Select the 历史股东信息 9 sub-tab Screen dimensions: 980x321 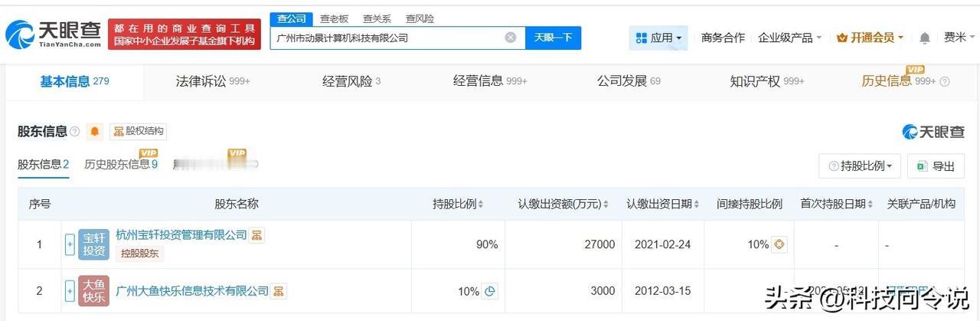click(121, 165)
